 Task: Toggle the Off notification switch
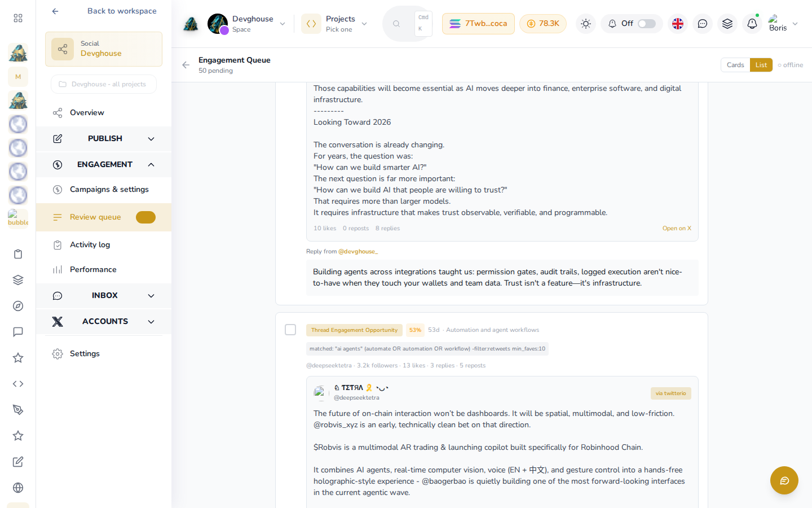647,24
